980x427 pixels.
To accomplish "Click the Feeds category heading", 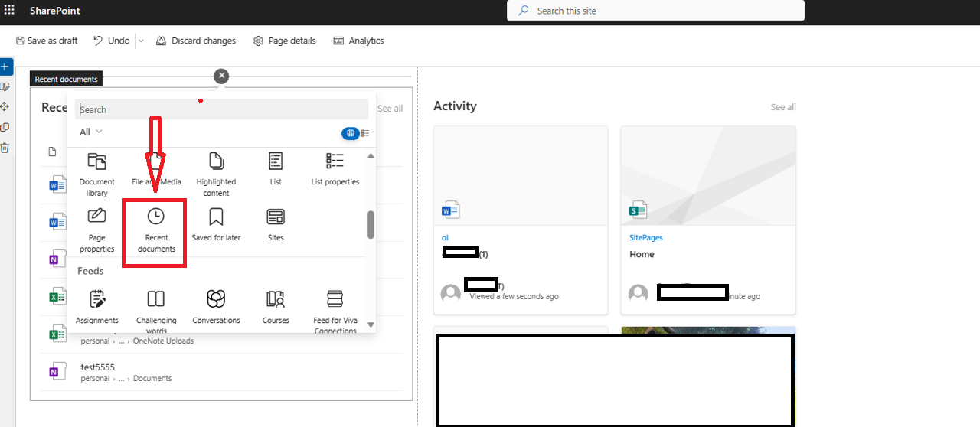I will [90, 271].
